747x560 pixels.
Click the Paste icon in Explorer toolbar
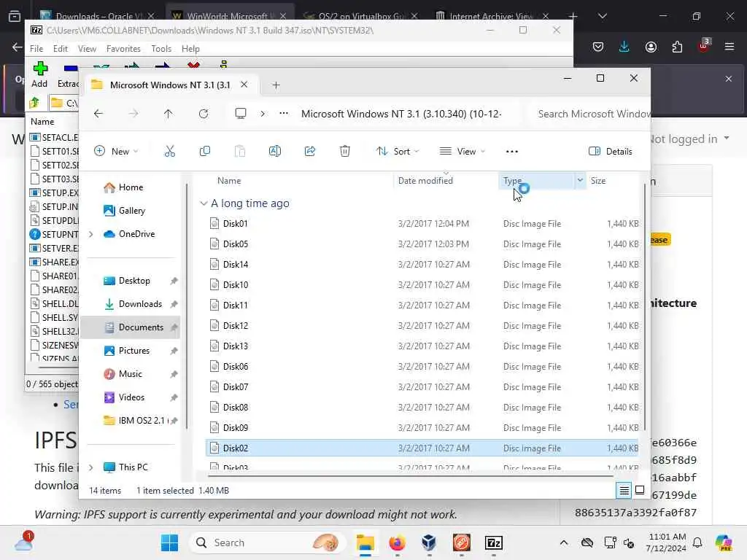pyautogui.click(x=239, y=152)
